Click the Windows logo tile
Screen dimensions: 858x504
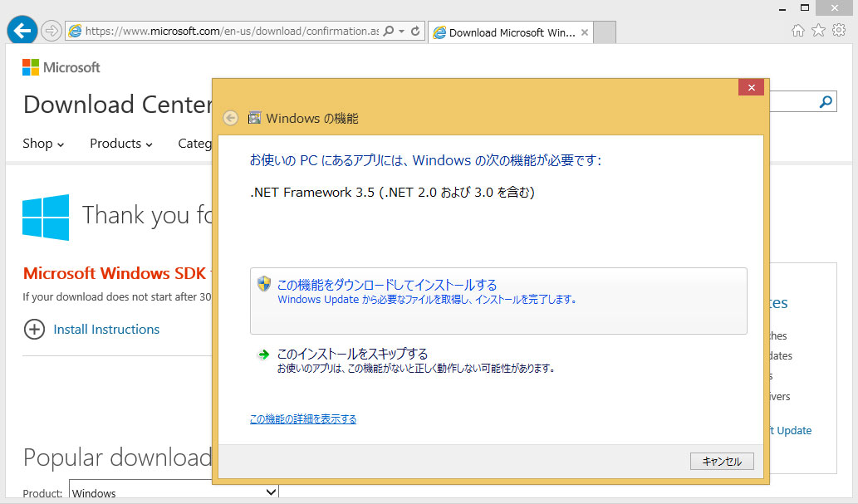(x=46, y=217)
